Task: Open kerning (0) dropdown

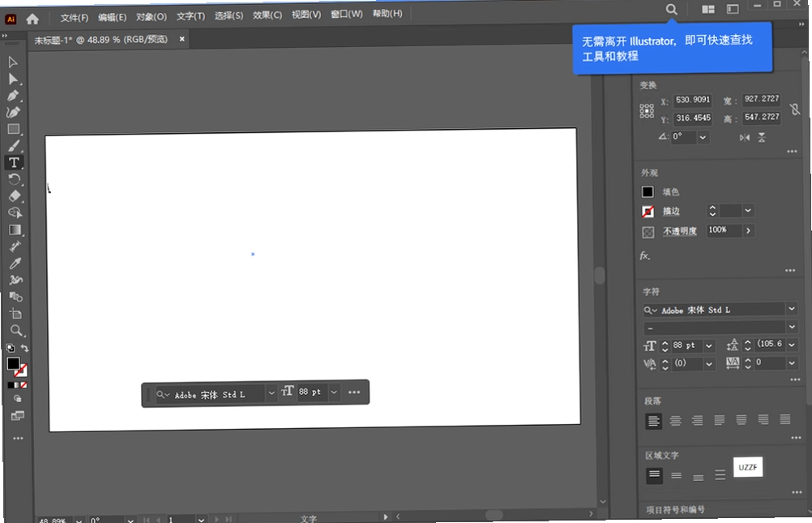Action: (709, 364)
